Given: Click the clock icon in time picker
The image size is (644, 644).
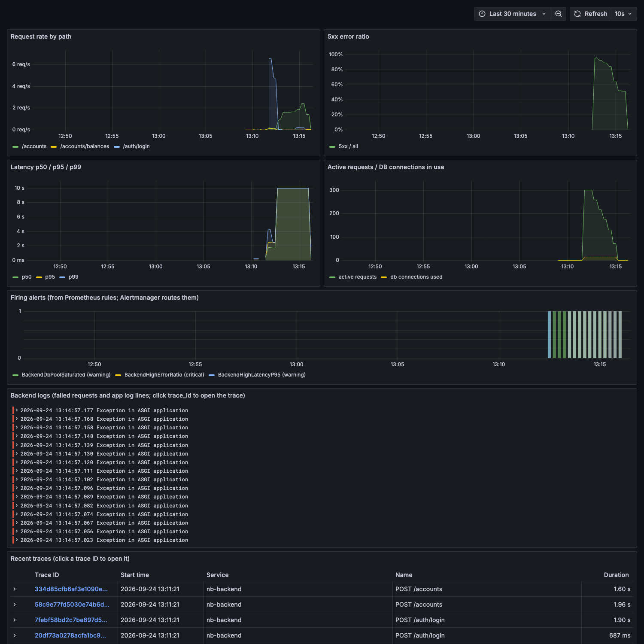Looking at the screenshot, I should click(482, 14).
